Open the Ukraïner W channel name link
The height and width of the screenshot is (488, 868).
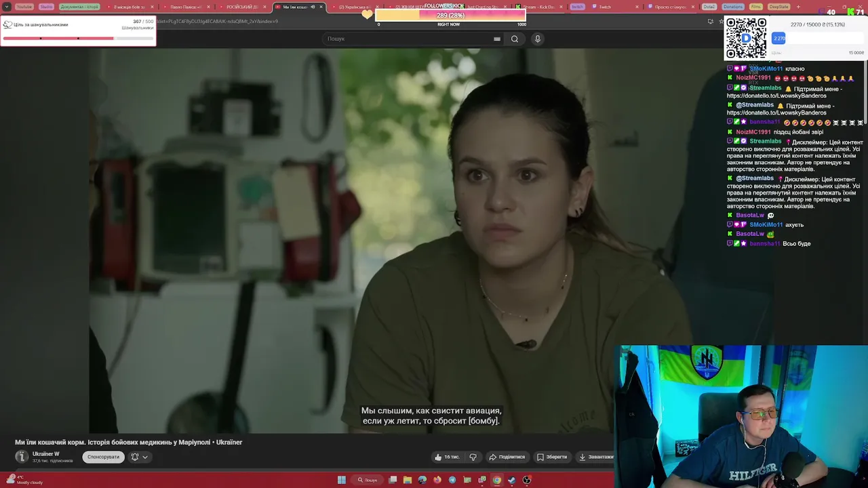(46, 454)
